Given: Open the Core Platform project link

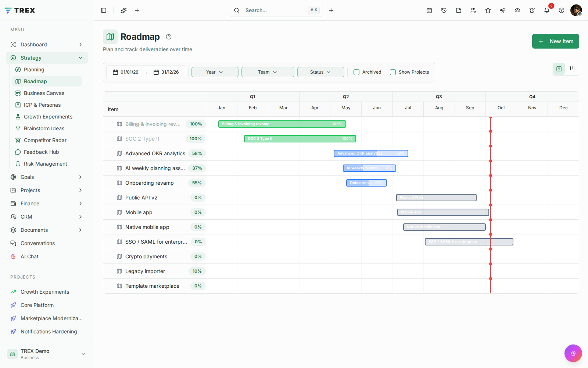Looking at the screenshot, I should pos(47,305).
